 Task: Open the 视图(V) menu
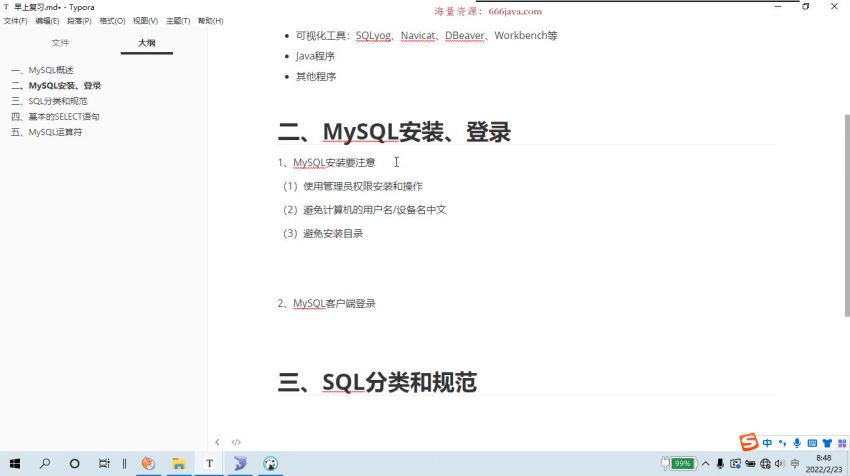click(x=145, y=21)
